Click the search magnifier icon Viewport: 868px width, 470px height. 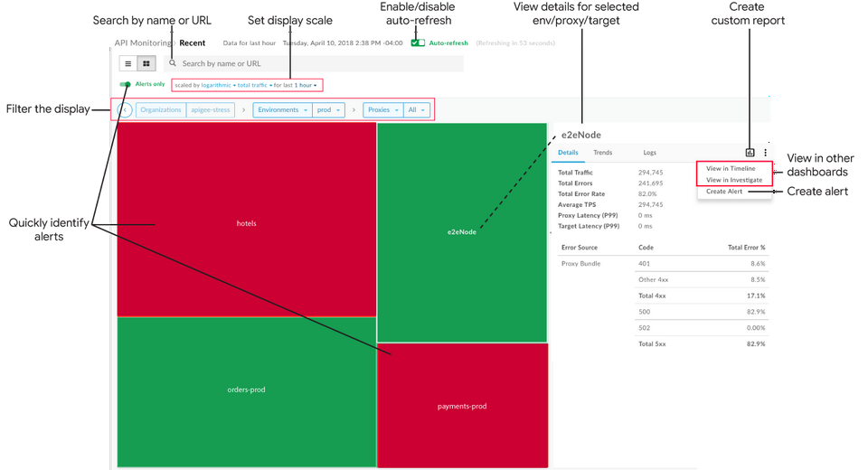point(173,64)
